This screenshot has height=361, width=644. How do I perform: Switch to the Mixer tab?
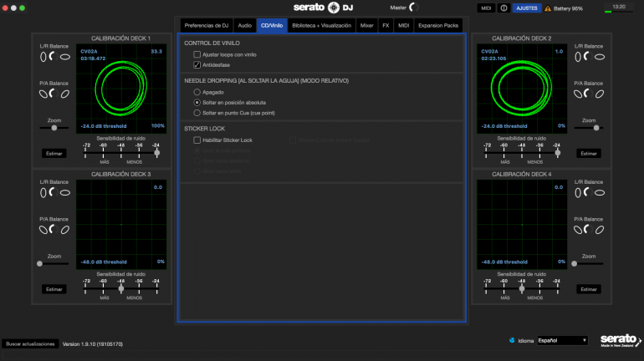pos(367,25)
